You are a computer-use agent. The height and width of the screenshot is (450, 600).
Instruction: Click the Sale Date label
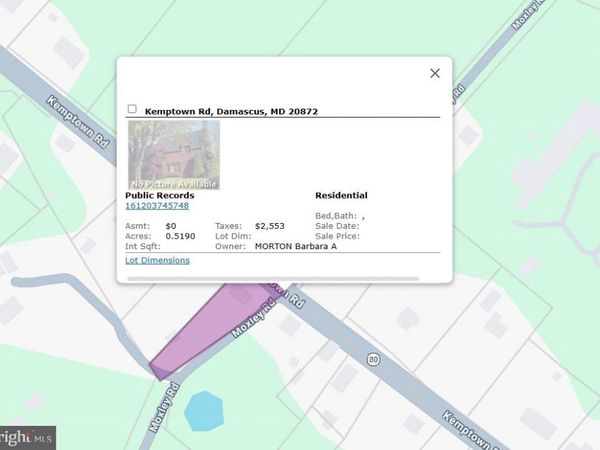click(x=337, y=226)
